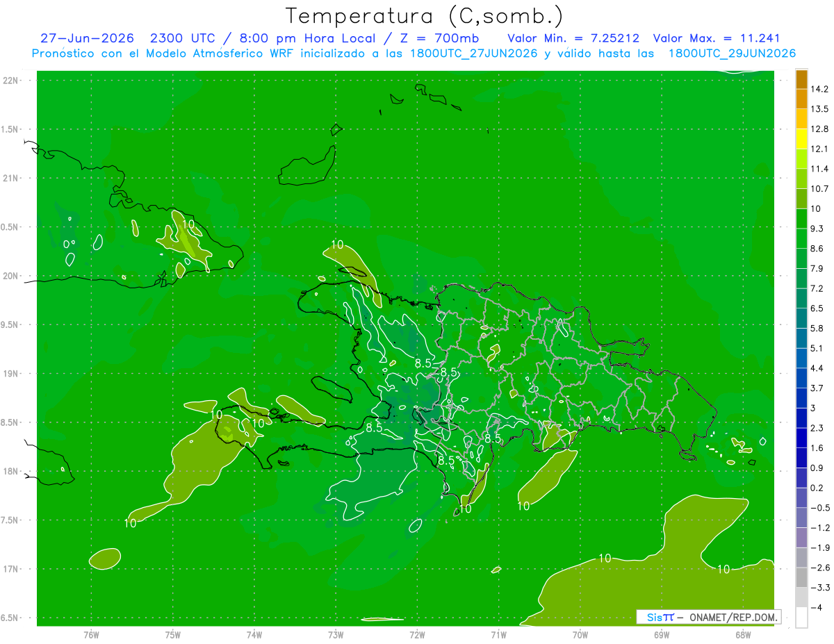
Task: Click the "19N" latitude axis label
Action: [x=11, y=373]
